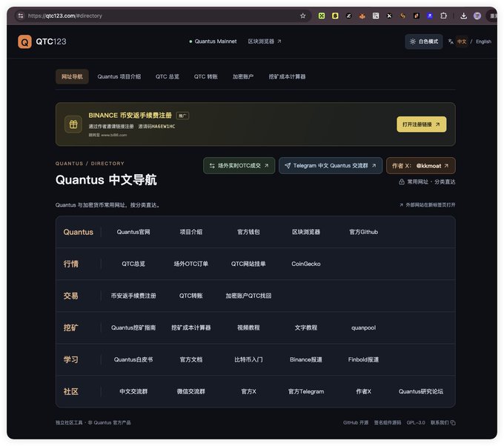The image size is (504, 446).
Task: Open QTC转账 in 交易 row
Action: [191, 296]
